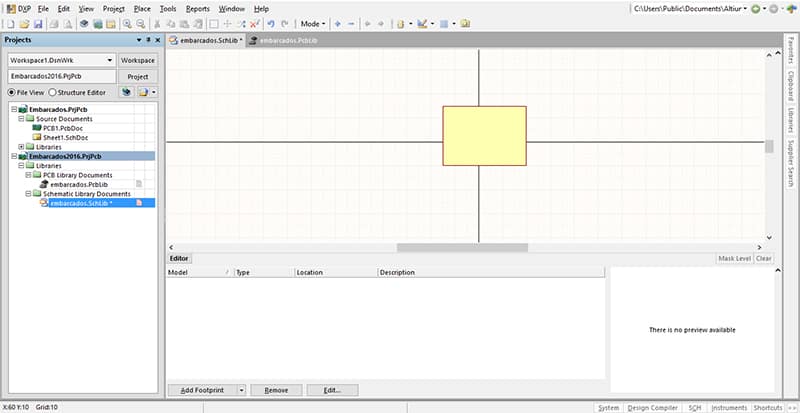Screen dimensions: 800x413
Task: Select the Structure Editor radio button
Action: click(53, 92)
